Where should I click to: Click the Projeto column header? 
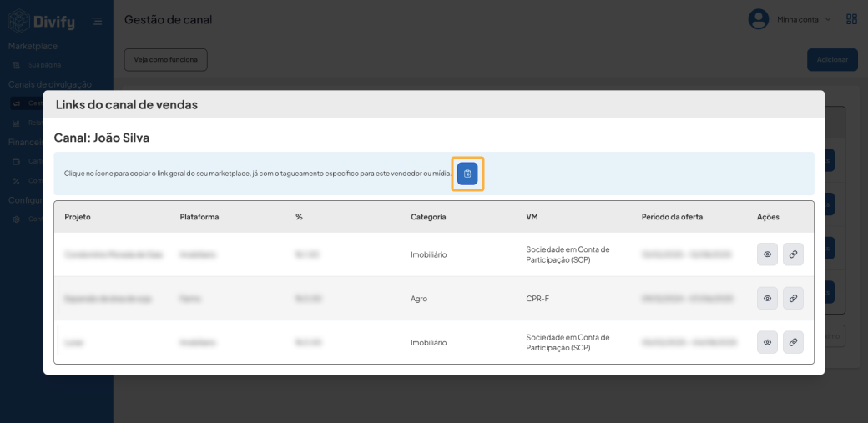(78, 217)
